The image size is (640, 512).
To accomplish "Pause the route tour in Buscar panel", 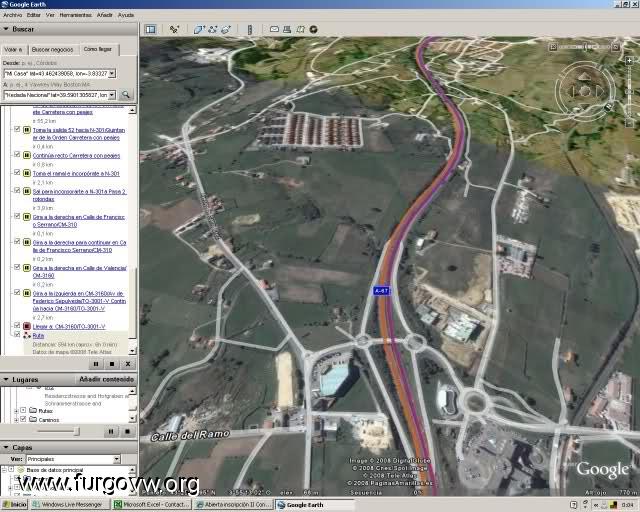I will pos(96,364).
